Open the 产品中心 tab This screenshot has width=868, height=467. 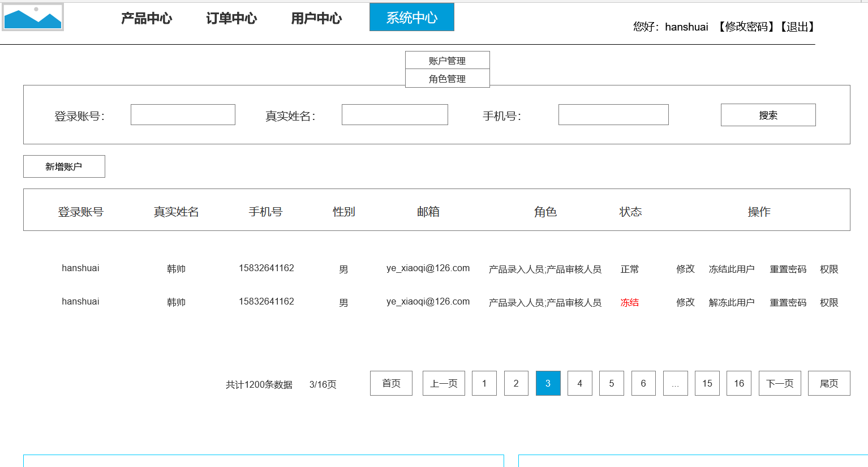click(147, 18)
